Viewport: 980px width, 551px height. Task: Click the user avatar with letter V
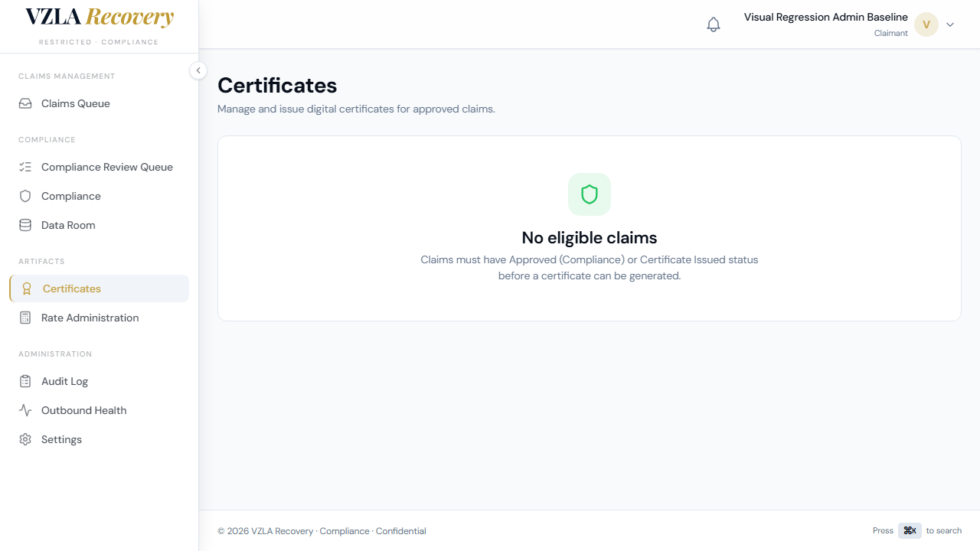tap(926, 24)
